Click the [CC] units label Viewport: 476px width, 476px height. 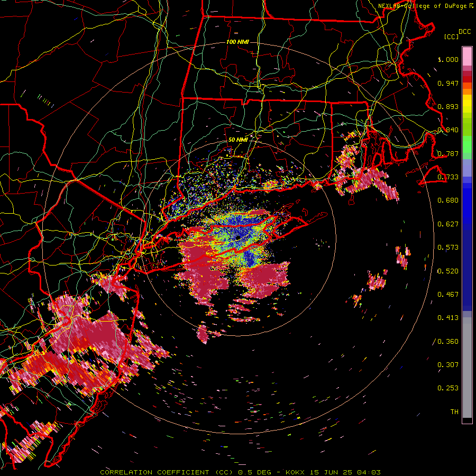pos(452,36)
